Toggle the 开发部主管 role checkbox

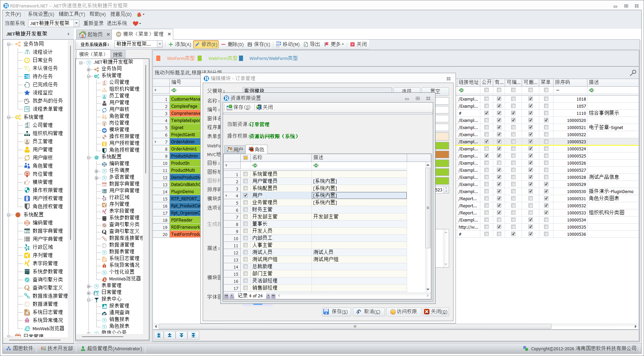coord(246,216)
